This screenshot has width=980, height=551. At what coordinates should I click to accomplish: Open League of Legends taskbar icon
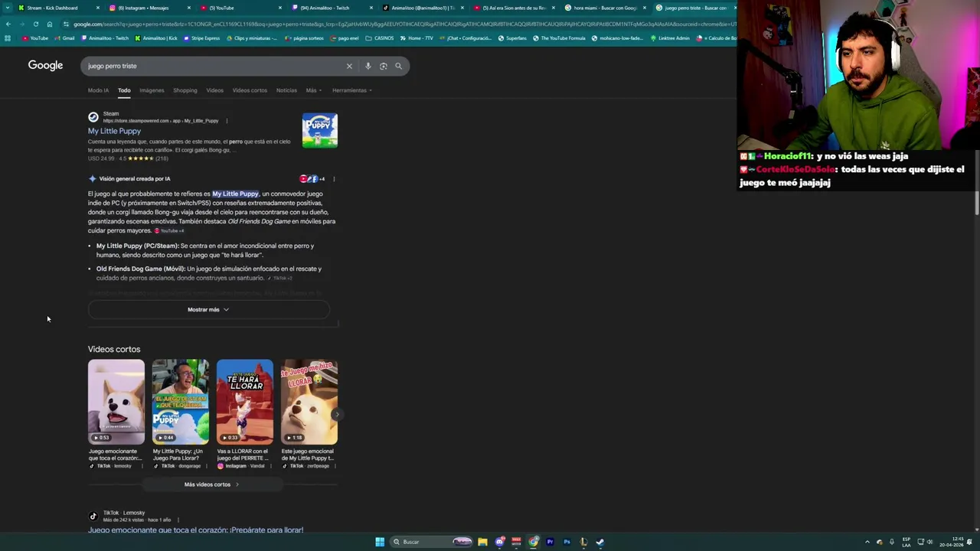coord(583,542)
